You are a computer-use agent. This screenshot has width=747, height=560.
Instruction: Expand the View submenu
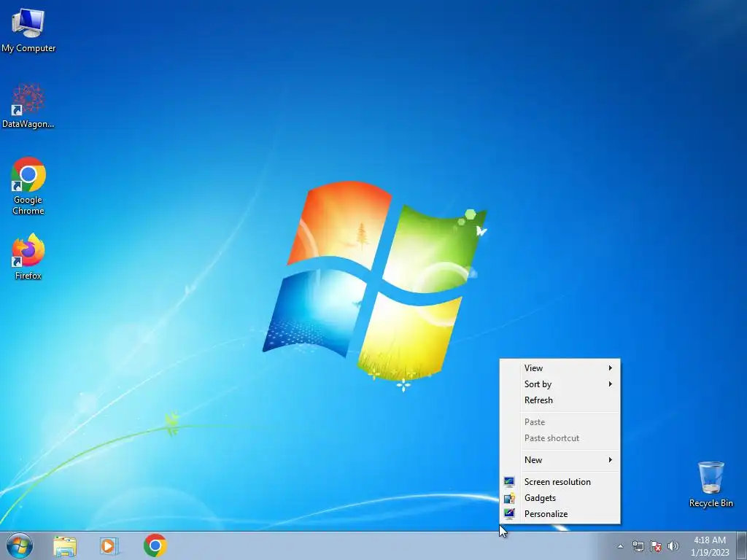(x=560, y=368)
